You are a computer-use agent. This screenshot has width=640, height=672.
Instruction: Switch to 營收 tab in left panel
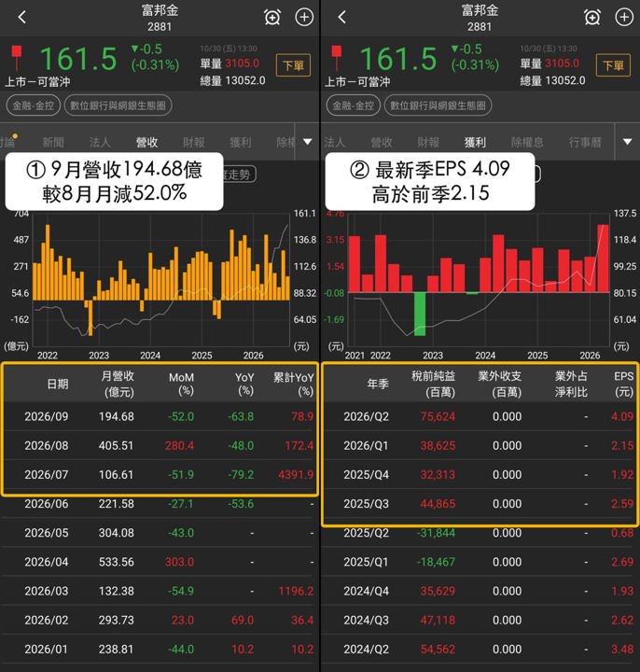tap(146, 142)
